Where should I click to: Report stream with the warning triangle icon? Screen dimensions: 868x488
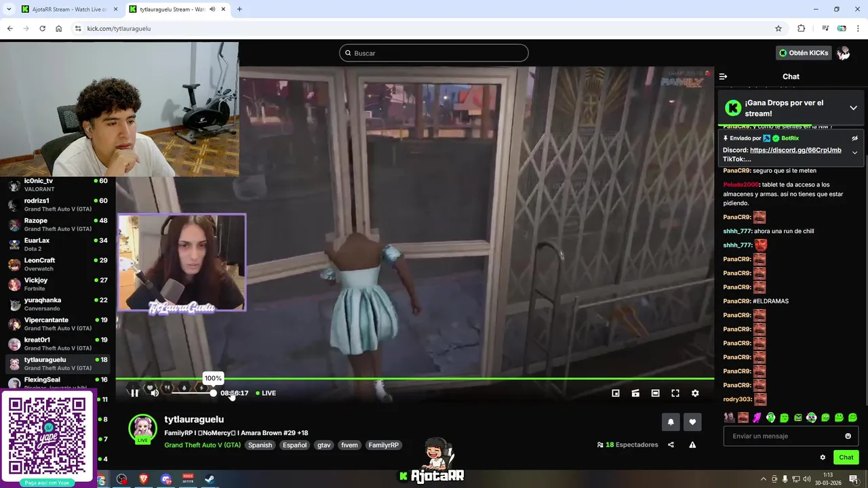tap(692, 445)
